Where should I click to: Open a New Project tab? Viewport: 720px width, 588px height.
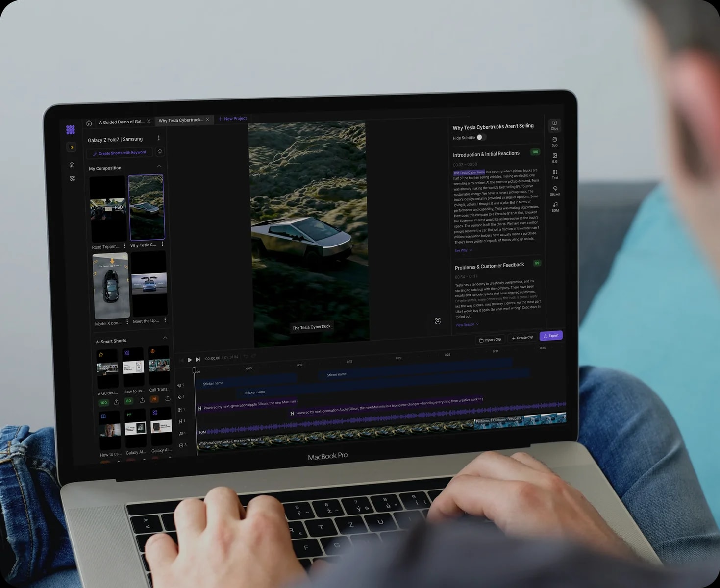point(233,119)
